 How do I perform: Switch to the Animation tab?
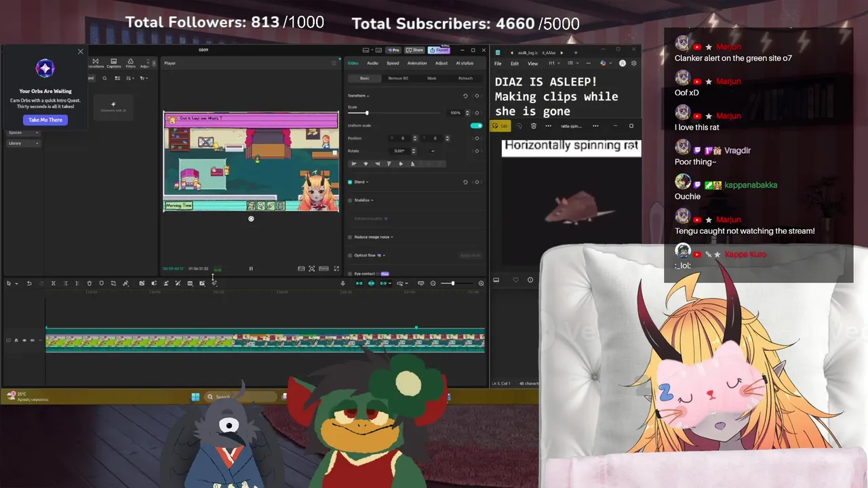pyautogui.click(x=417, y=63)
